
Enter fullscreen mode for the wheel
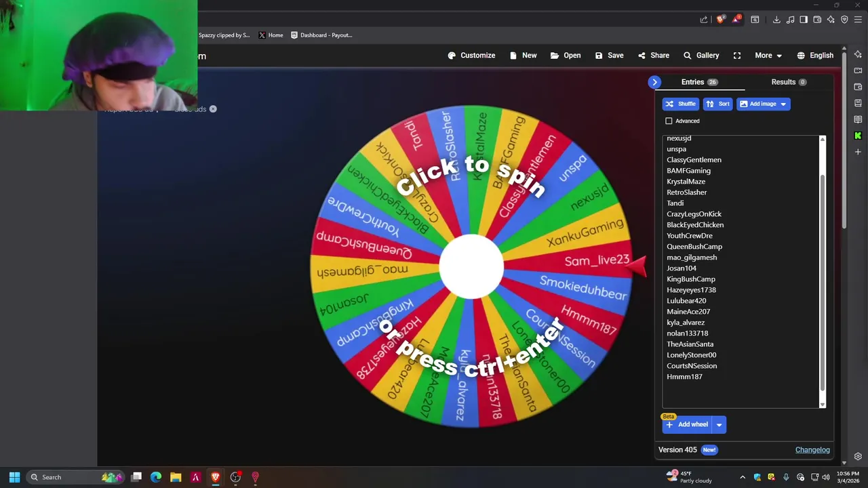737,56
